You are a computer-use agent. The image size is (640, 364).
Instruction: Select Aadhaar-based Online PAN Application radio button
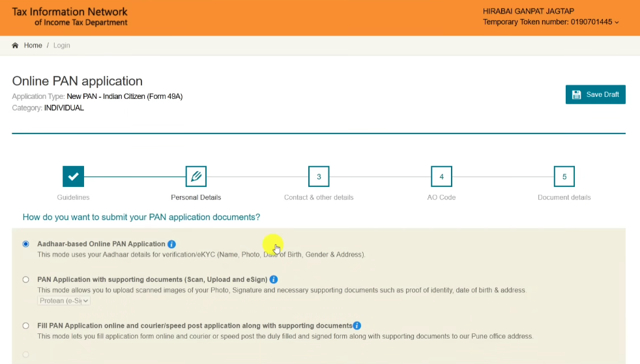[26, 244]
